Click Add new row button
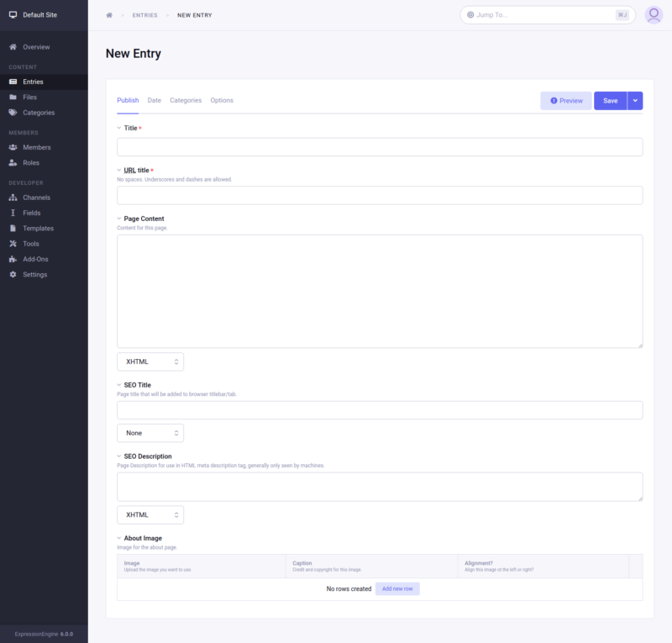The image size is (672, 643). (x=397, y=589)
